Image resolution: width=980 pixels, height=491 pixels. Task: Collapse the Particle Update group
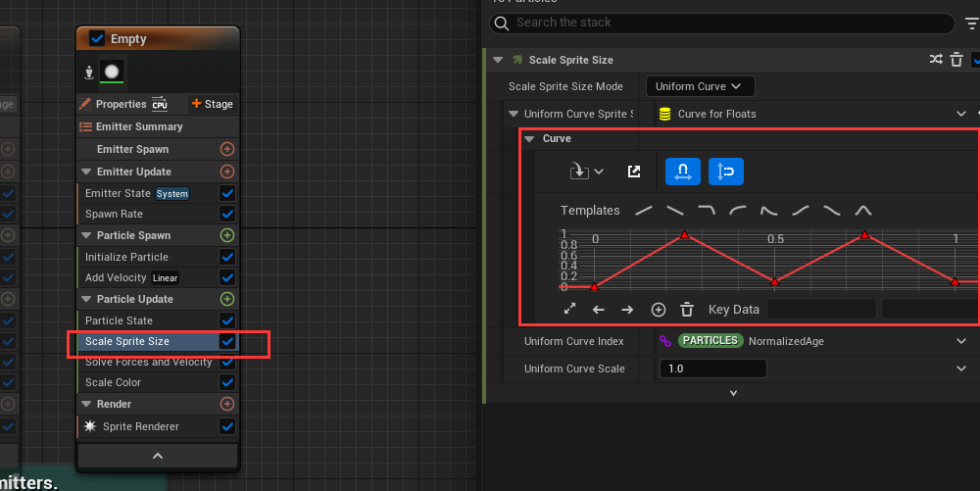coord(85,299)
